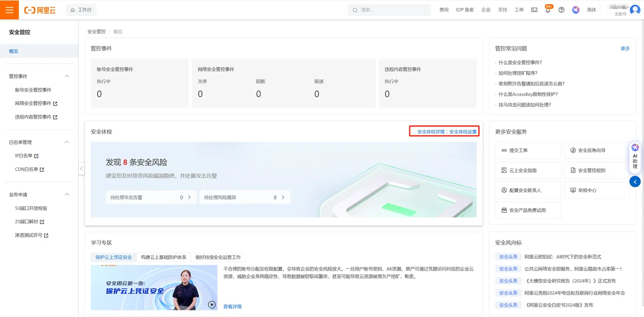Click the blue round collapse arrow button
This screenshot has height=317, width=644.
tap(635, 182)
